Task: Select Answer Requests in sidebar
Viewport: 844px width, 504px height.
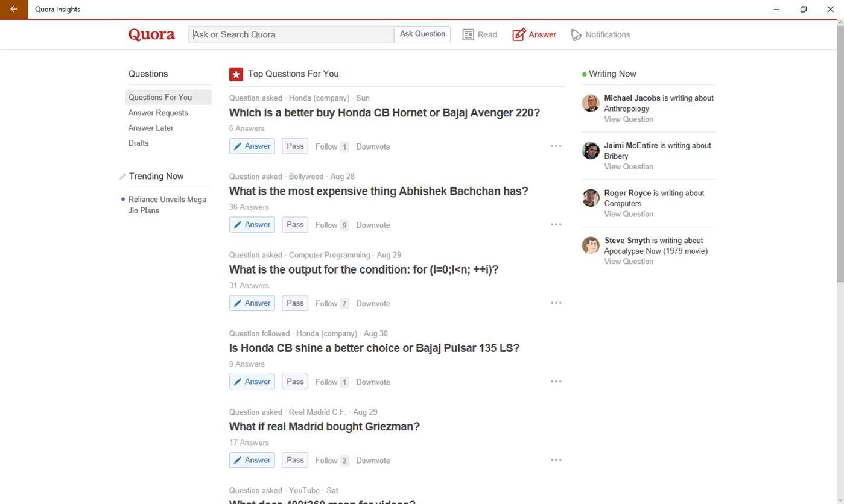Action: [x=158, y=113]
